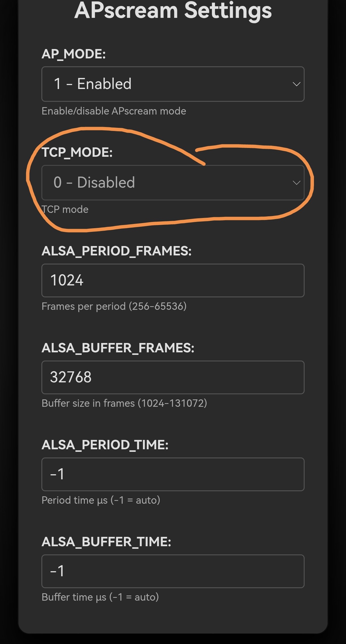Click the 'Period time µs' hint text
This screenshot has width=346, height=644.
[x=101, y=500]
